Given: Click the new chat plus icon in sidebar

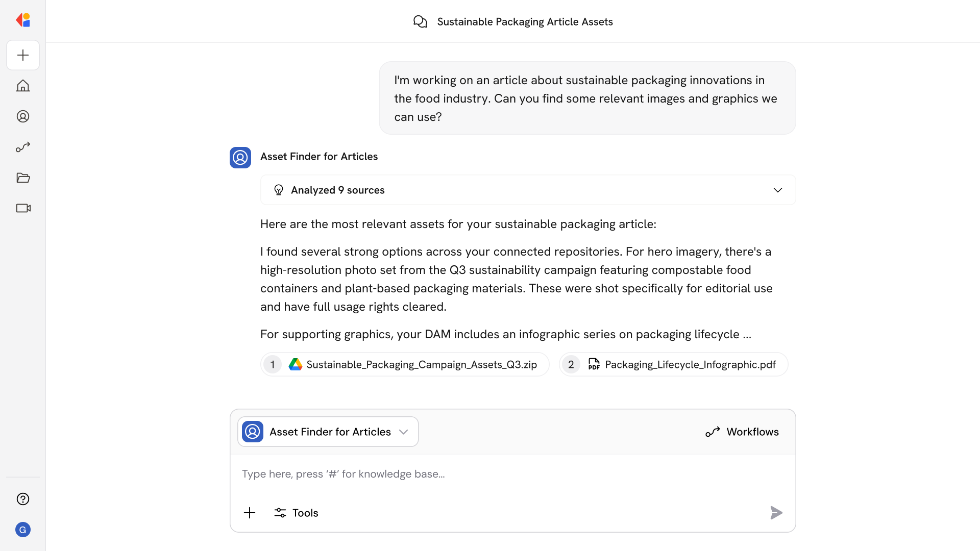Looking at the screenshot, I should click(23, 55).
